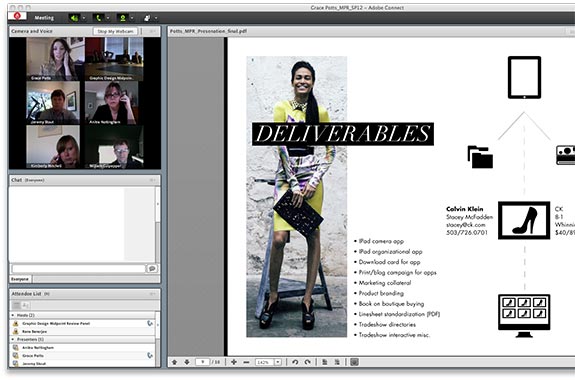The height and width of the screenshot is (380, 575).
Task: Toggle the green speaker audio icon
Action: tap(75, 18)
